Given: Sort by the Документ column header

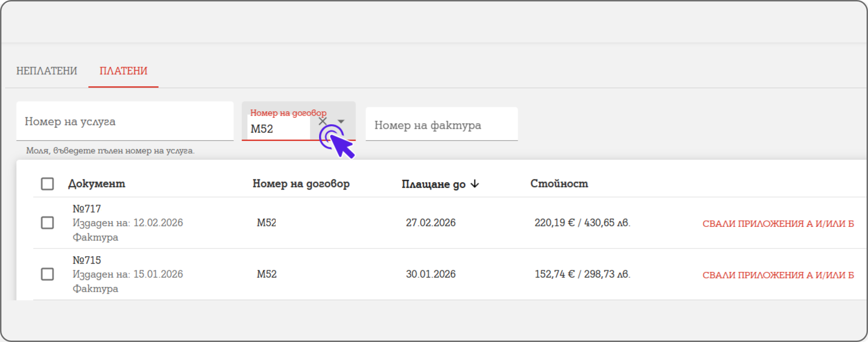Looking at the screenshot, I should tap(96, 184).
